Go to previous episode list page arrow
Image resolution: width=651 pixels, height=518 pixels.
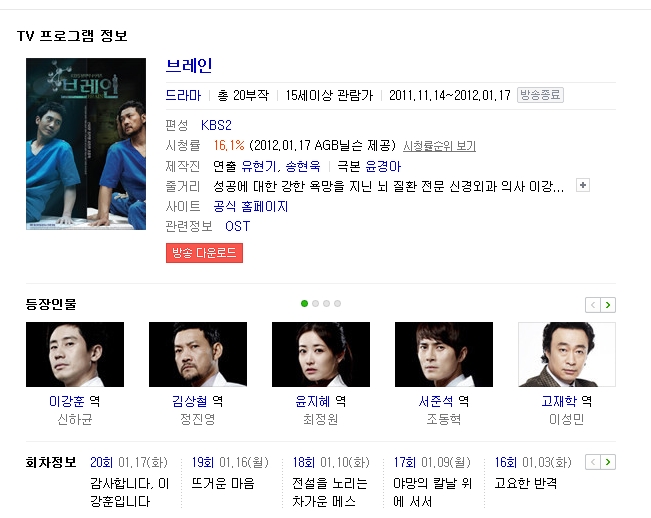click(593, 462)
